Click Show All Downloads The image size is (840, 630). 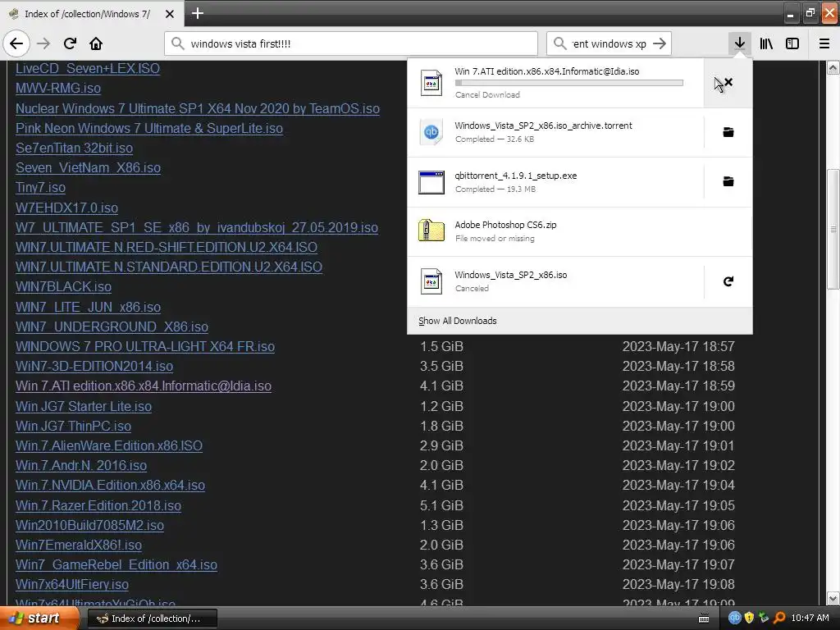click(457, 321)
